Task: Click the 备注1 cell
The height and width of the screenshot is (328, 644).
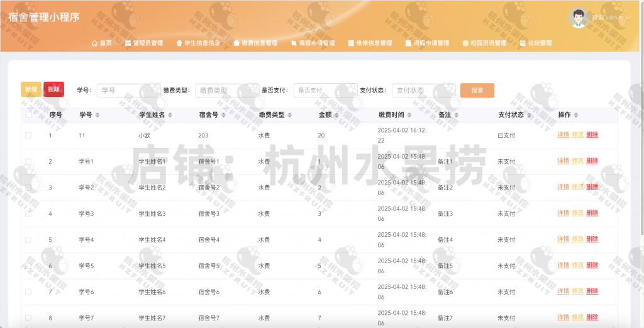Action: (445, 162)
